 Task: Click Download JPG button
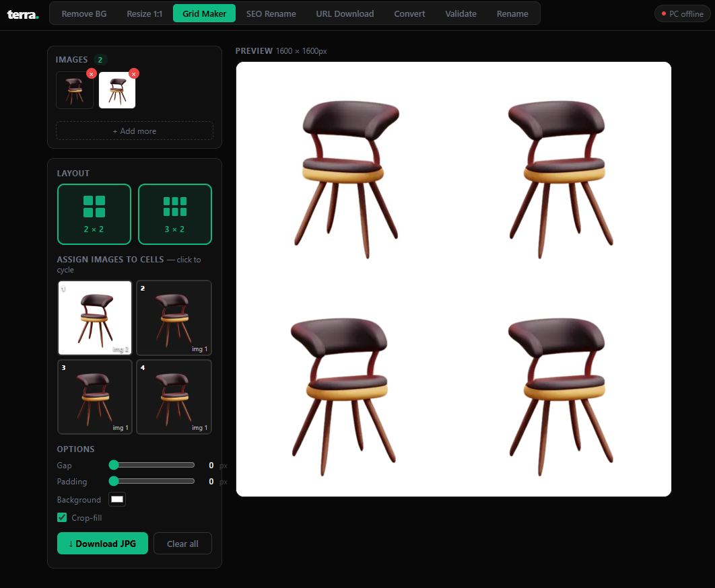coord(102,544)
